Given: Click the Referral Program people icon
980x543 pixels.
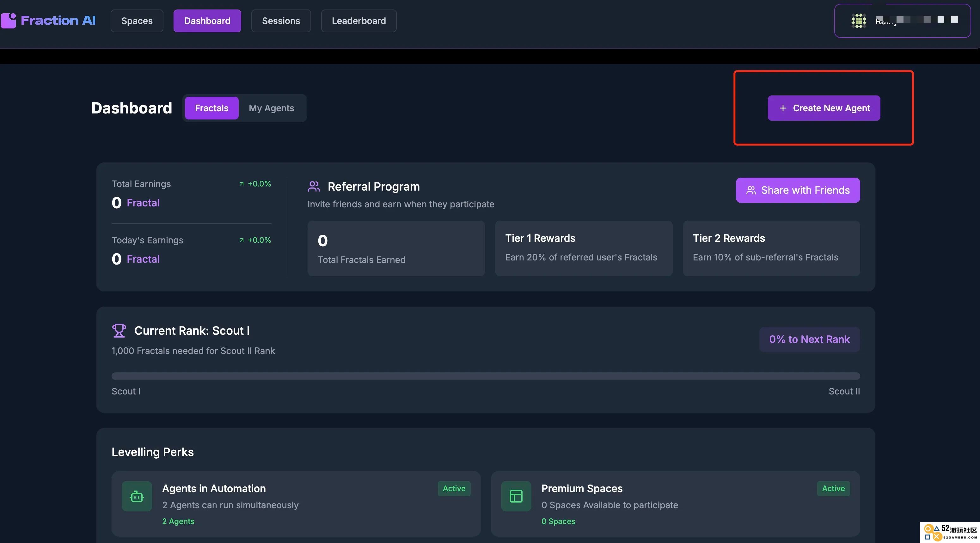Looking at the screenshot, I should pos(314,186).
